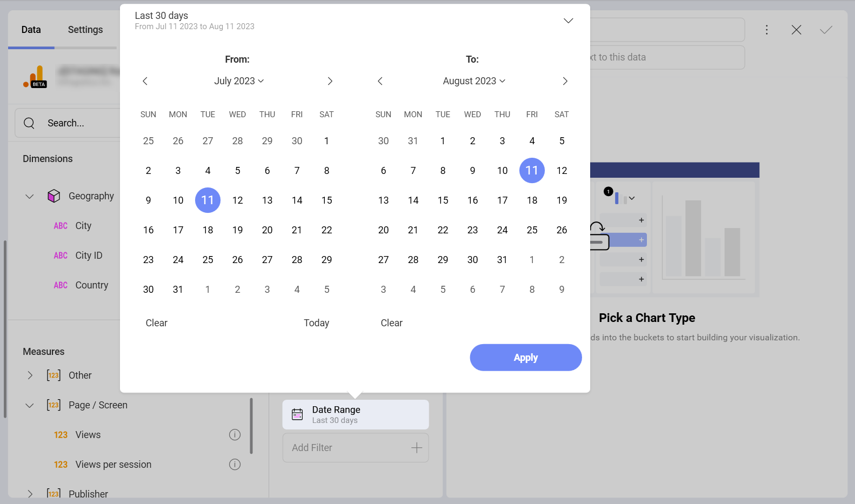Click the Other measures group numeric icon
This screenshot has height=504, width=855.
pos(54,375)
